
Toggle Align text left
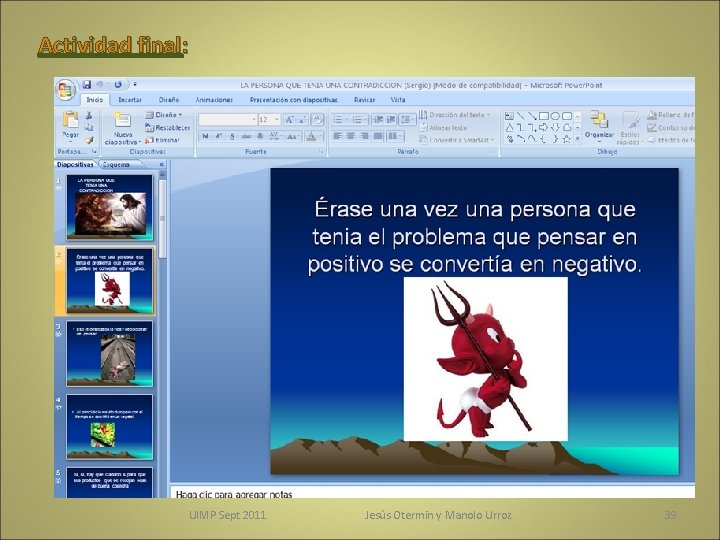click(338, 136)
